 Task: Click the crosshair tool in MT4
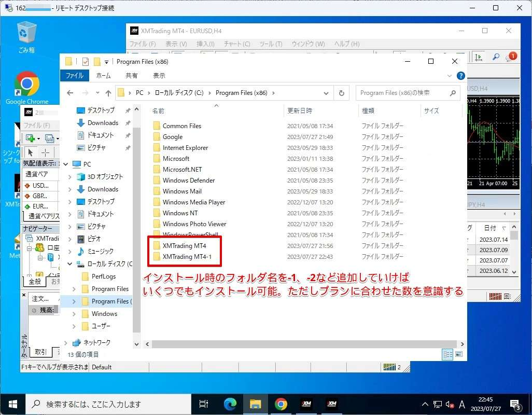(45, 153)
